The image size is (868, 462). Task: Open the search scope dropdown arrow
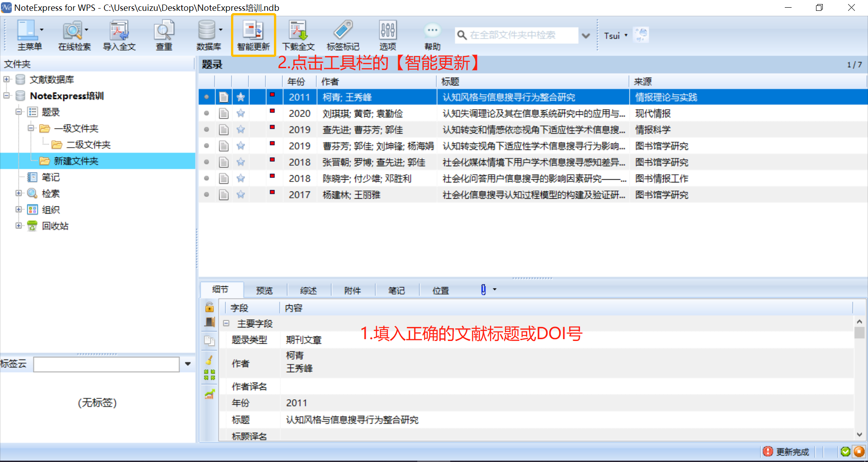tap(586, 35)
